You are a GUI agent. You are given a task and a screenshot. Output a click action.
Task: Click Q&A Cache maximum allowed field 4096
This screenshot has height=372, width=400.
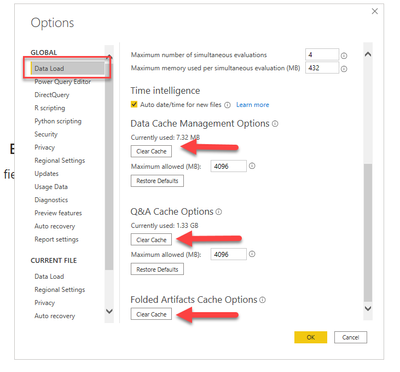(228, 254)
